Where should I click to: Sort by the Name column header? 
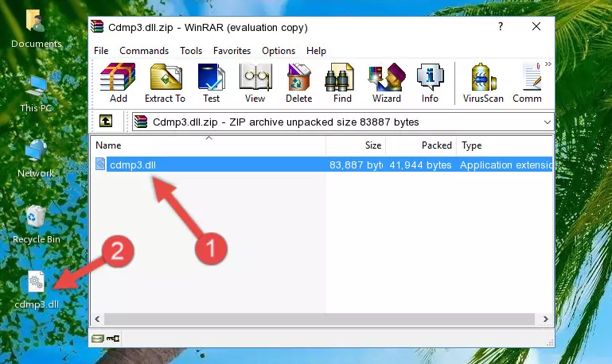pyautogui.click(x=209, y=145)
